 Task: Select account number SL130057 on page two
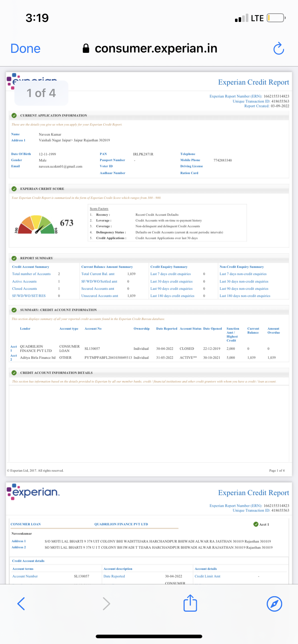coord(81,576)
